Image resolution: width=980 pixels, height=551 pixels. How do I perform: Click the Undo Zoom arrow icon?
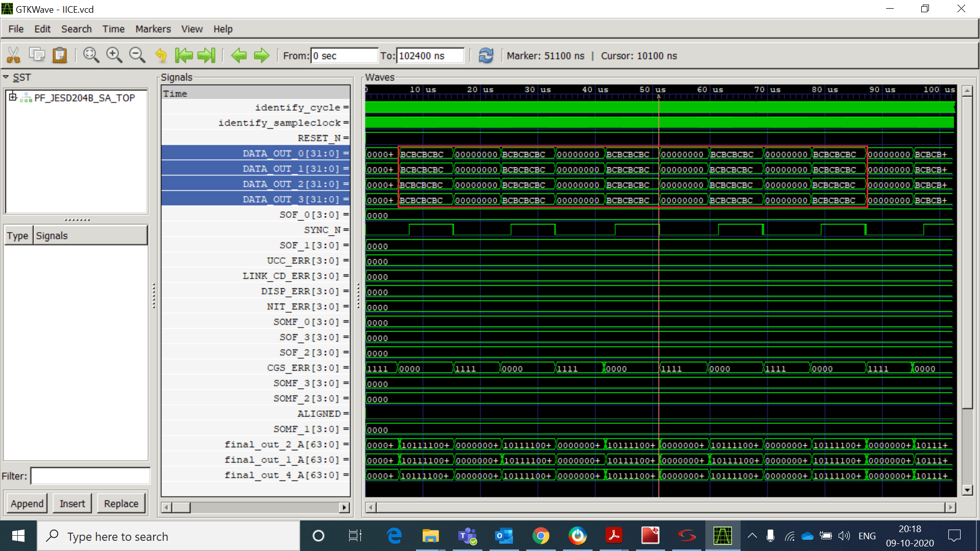pyautogui.click(x=161, y=55)
